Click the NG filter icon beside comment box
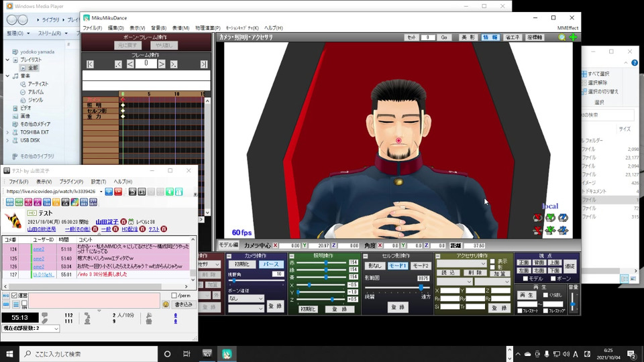The width and height of the screenshot is (644, 362). [x=6, y=296]
